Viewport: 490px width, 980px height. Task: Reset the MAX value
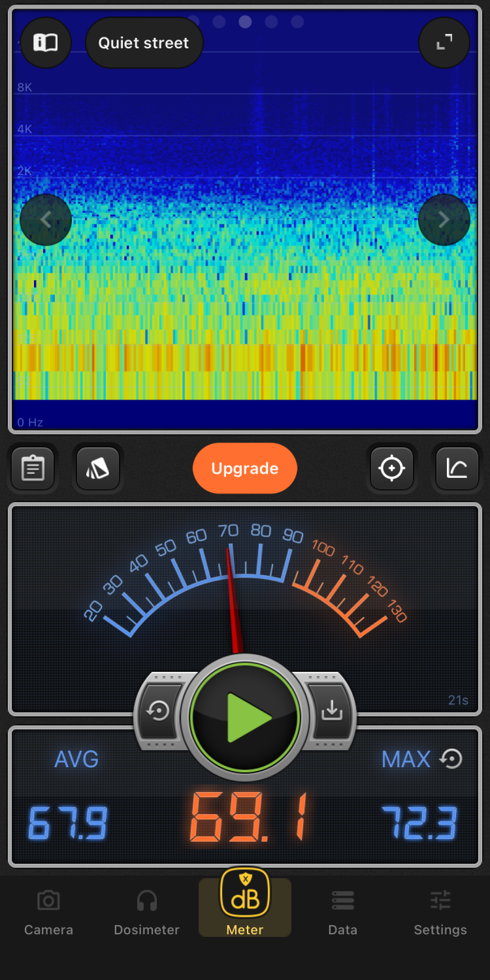[451, 759]
